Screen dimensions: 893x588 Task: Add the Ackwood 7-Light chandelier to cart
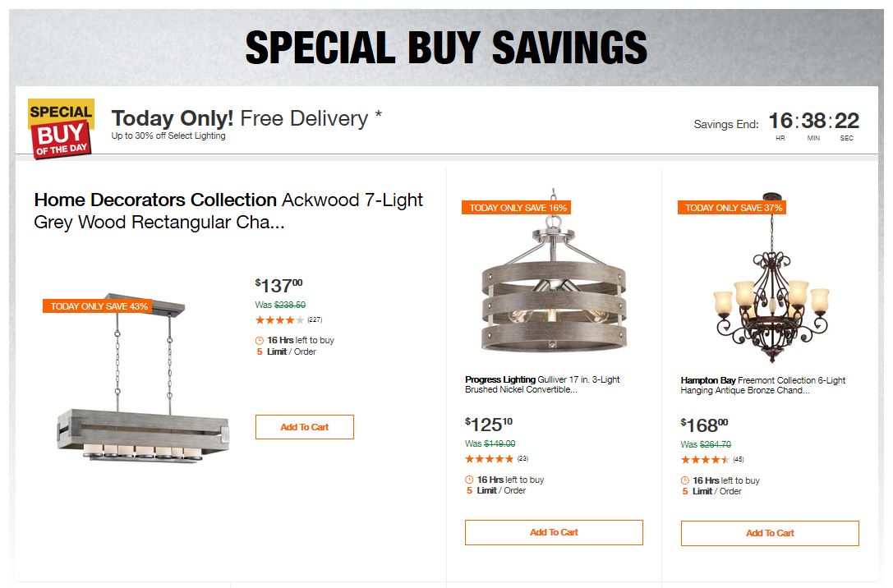coord(304,427)
